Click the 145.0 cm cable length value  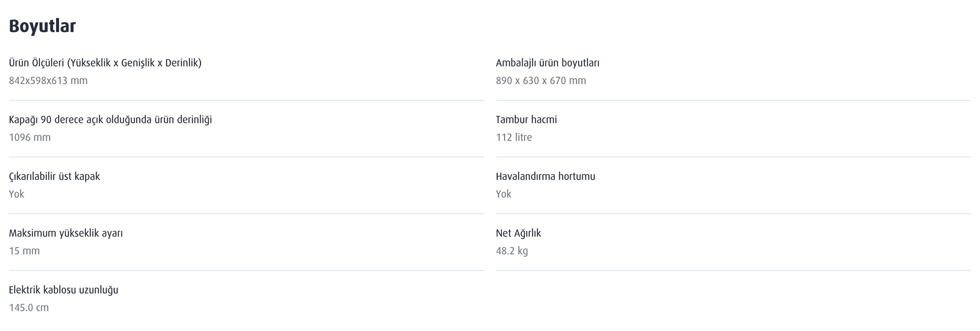point(29,307)
